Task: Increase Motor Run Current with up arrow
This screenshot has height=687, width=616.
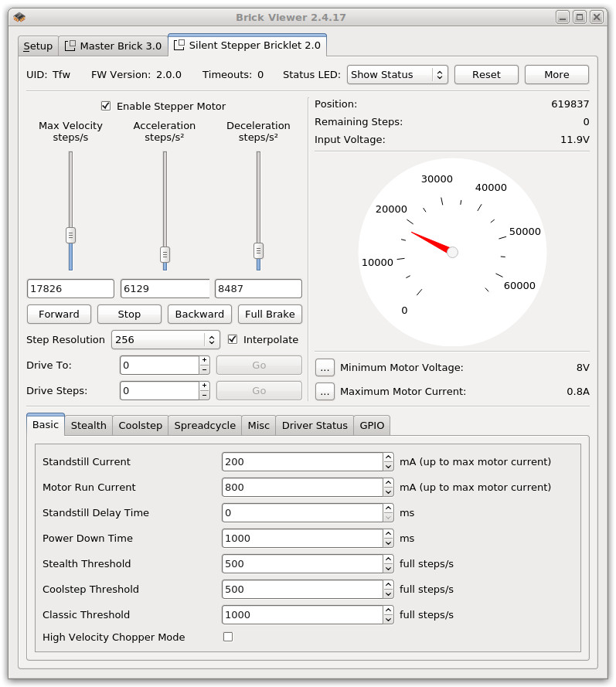Action: coord(388,483)
